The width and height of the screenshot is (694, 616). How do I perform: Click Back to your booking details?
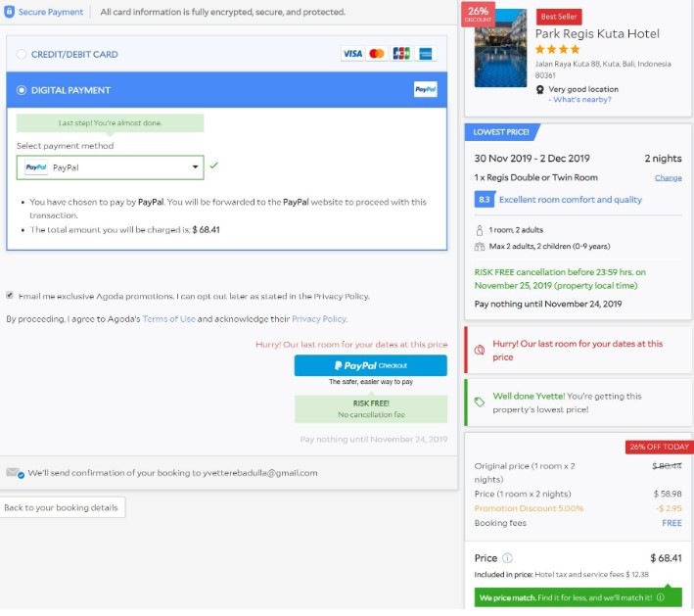pos(62,508)
